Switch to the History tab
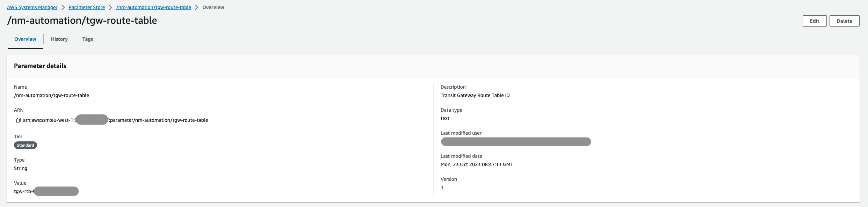The image size is (868, 207). point(59,39)
